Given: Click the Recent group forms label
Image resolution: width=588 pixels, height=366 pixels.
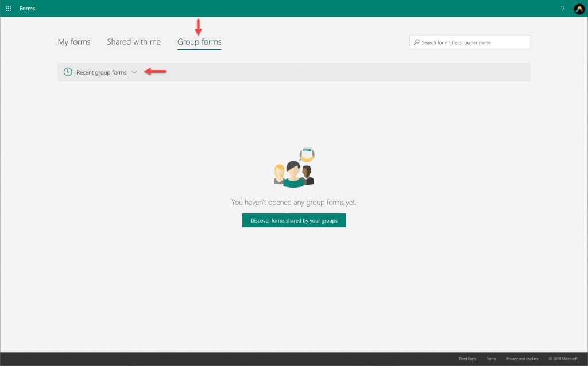Looking at the screenshot, I should pos(101,72).
